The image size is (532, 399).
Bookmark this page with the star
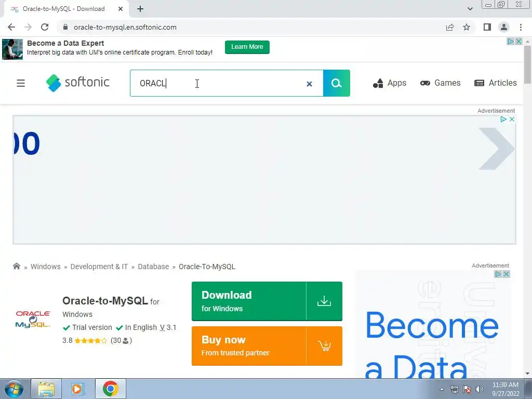[467, 27]
